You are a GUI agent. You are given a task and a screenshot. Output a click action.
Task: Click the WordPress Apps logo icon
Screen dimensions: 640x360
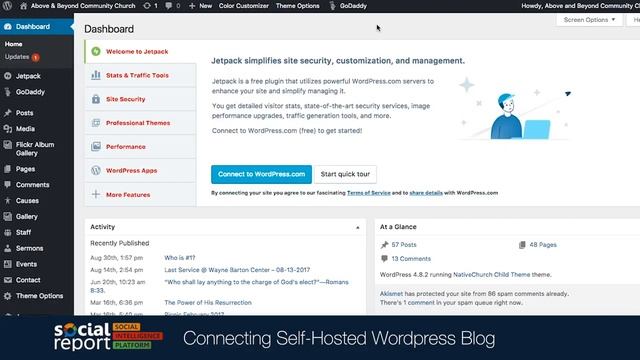point(96,170)
